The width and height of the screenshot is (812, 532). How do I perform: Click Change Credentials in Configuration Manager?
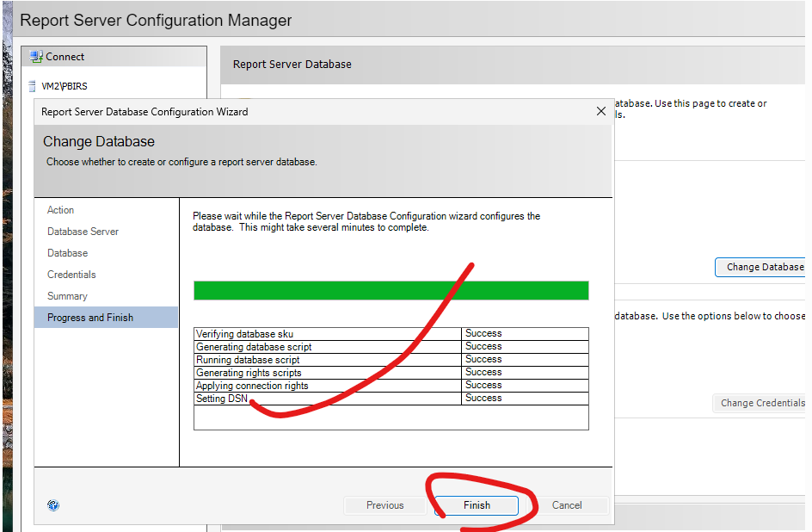point(760,403)
